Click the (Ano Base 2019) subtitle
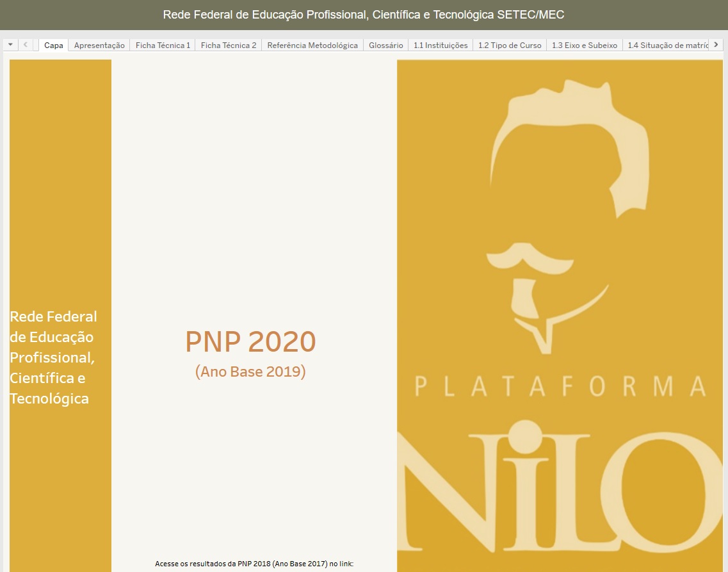 pyautogui.click(x=250, y=372)
